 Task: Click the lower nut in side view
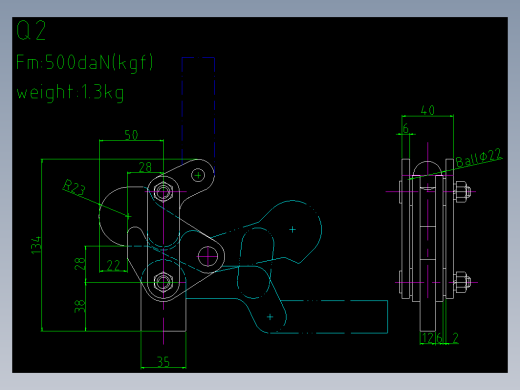[462, 282]
